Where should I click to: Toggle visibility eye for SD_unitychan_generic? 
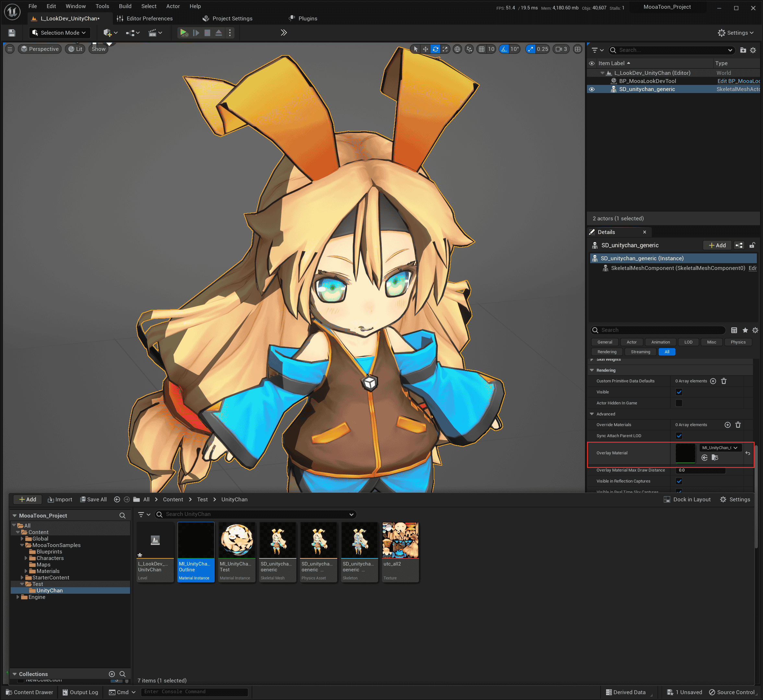click(x=592, y=89)
